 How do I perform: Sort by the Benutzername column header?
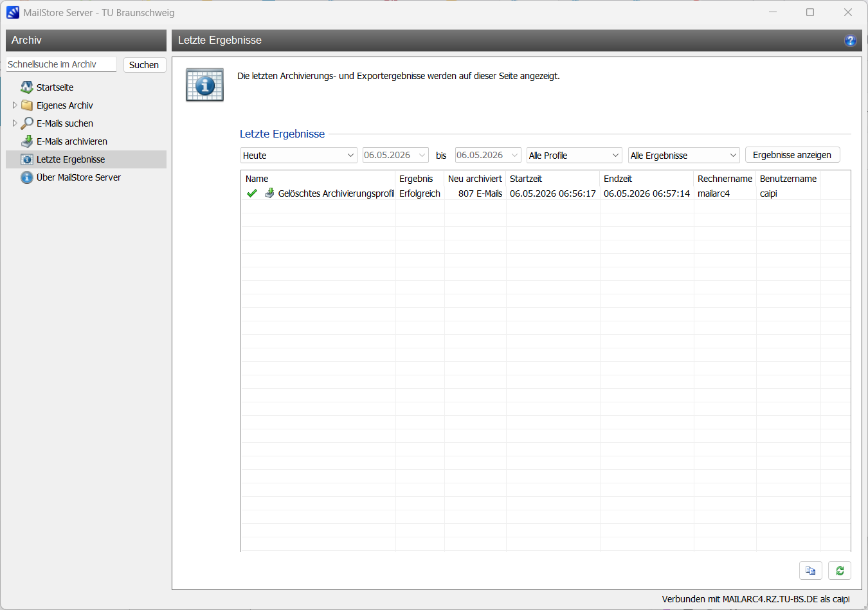coord(788,179)
